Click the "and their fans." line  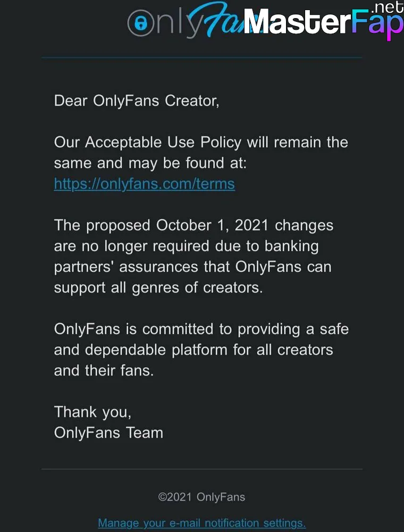pyautogui.click(x=104, y=370)
